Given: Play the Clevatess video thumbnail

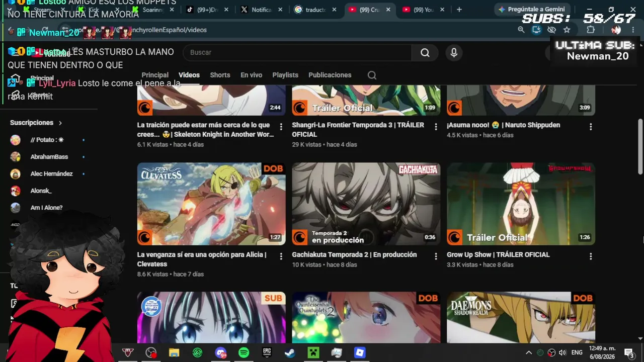Looking at the screenshot, I should click(211, 204).
